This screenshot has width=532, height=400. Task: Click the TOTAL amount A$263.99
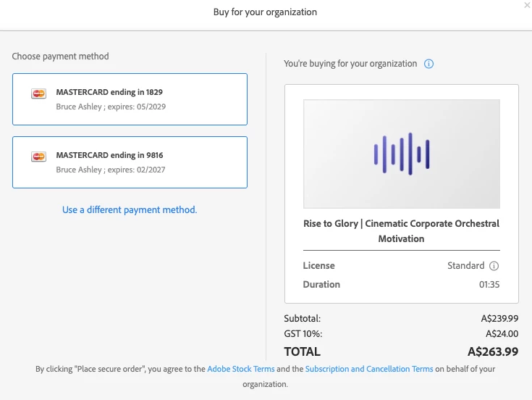point(493,351)
